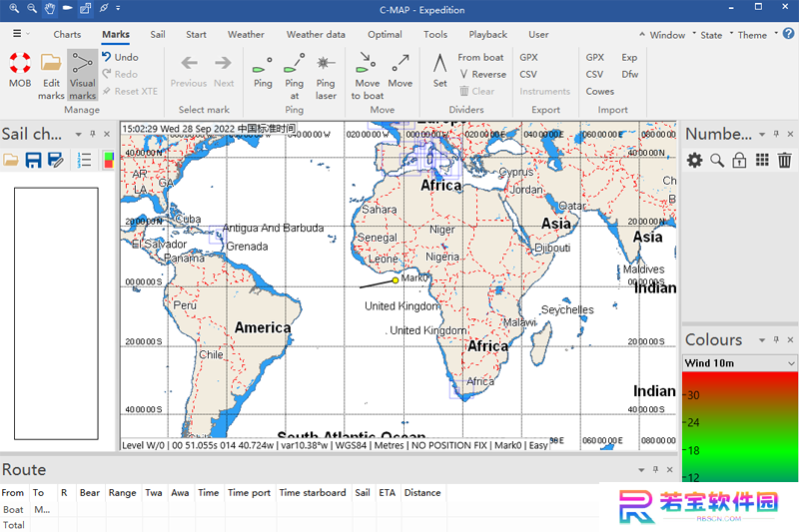This screenshot has height=532, width=799.
Task: Open the Charts ribbon tab
Action: (x=67, y=35)
